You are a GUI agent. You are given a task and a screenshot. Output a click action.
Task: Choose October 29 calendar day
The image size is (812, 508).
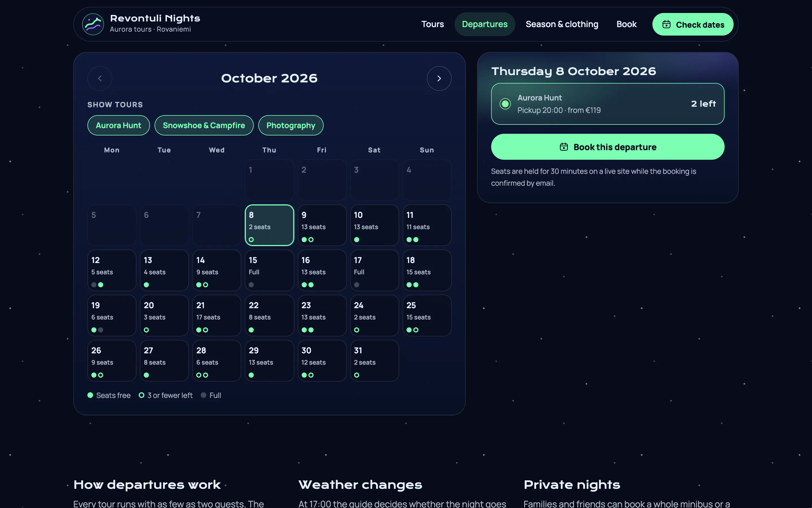270,360
